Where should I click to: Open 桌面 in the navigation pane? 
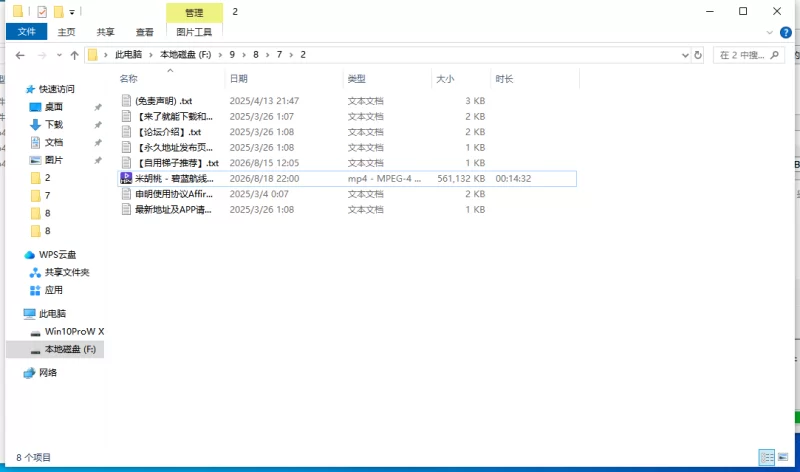53,107
